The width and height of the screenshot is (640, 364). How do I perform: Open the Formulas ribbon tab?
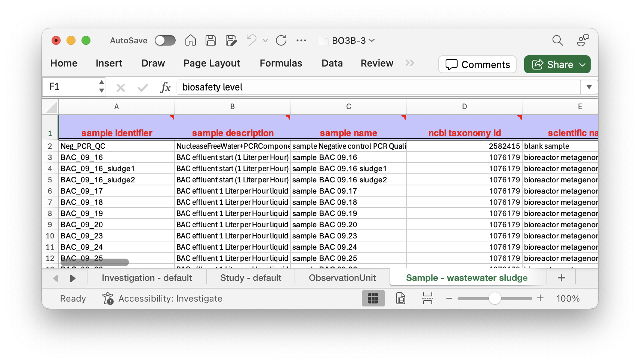(281, 63)
